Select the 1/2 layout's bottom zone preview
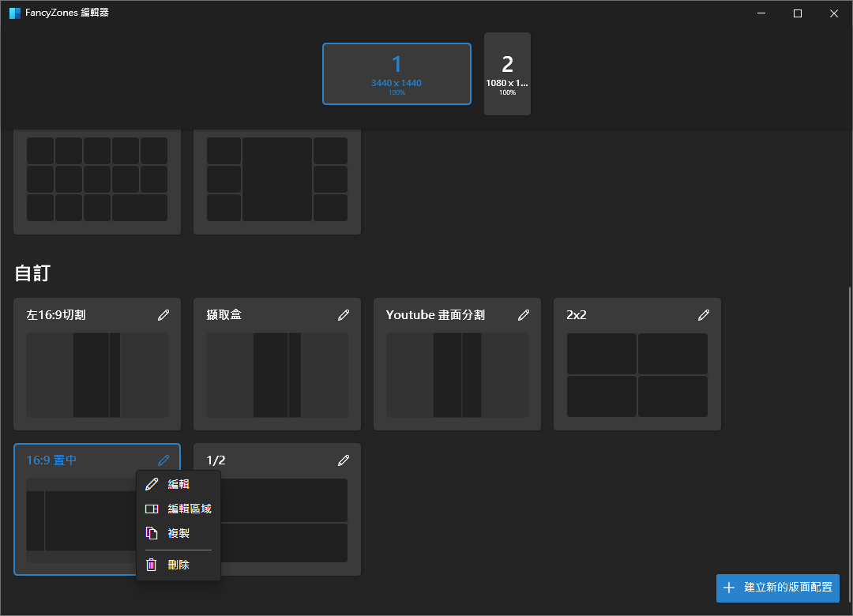The height and width of the screenshot is (616, 853). coord(284,543)
